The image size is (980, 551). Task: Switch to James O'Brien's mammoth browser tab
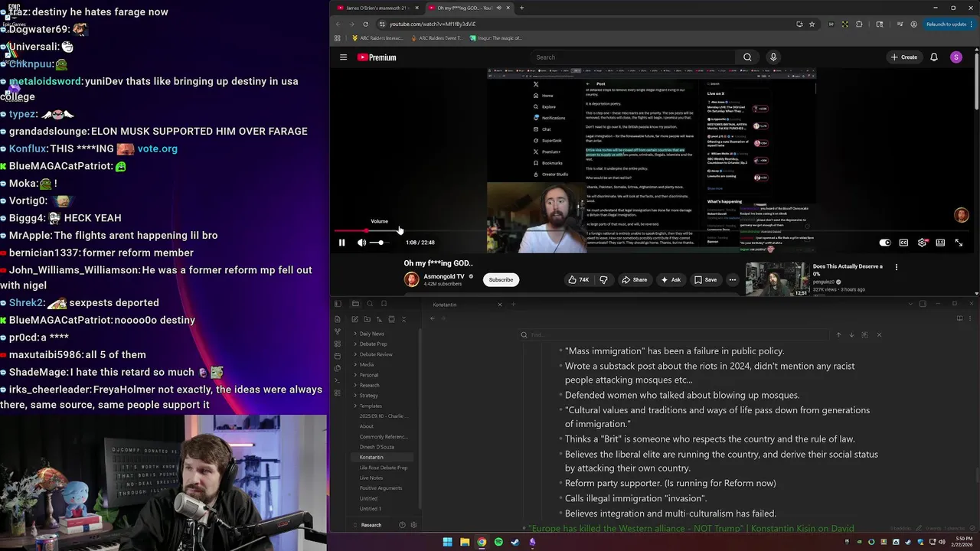[x=377, y=8]
